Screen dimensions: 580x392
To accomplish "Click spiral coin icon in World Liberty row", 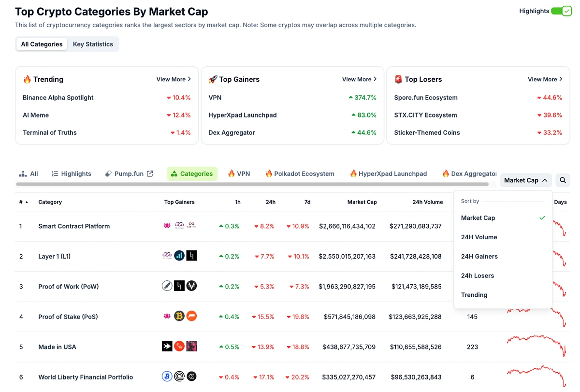I will click(x=179, y=377).
